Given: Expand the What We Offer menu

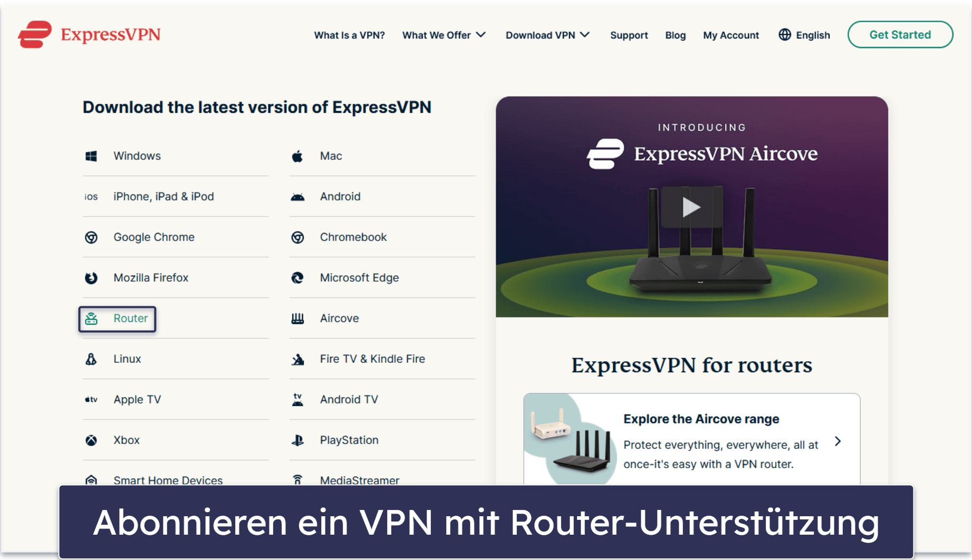Looking at the screenshot, I should [444, 35].
